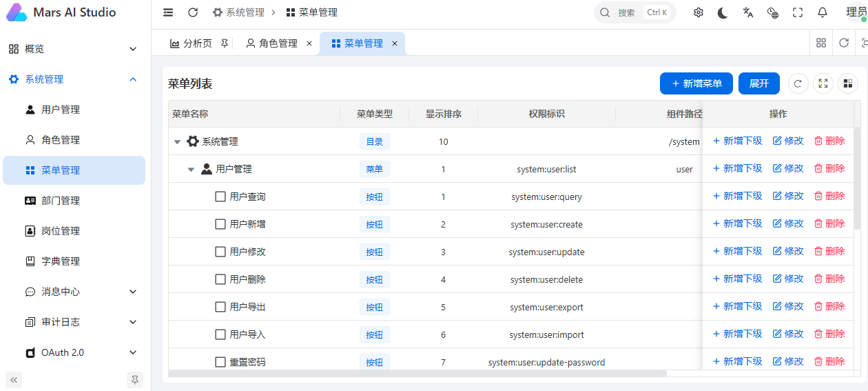The width and height of the screenshot is (868, 391).
Task: Click the 系统管理 row gear icon
Action: coord(193,141)
